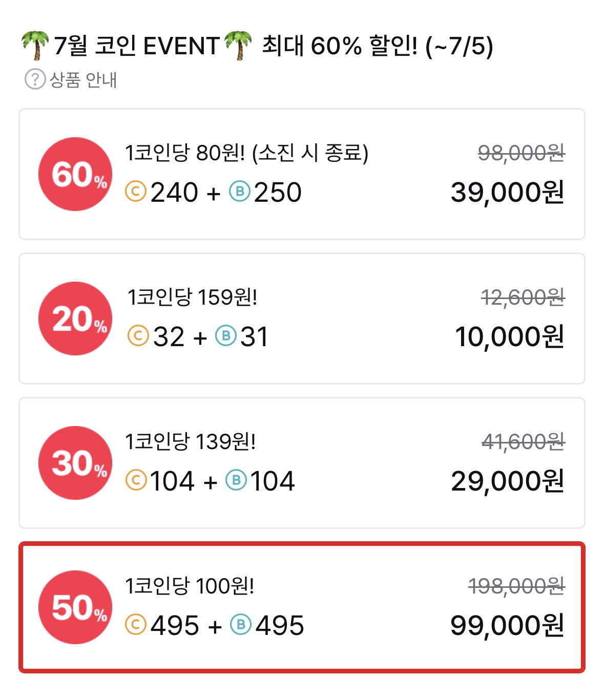Screen dimensions: 604x700
Task: Click the struck-through 198,000원 original price
Action: [516, 586]
